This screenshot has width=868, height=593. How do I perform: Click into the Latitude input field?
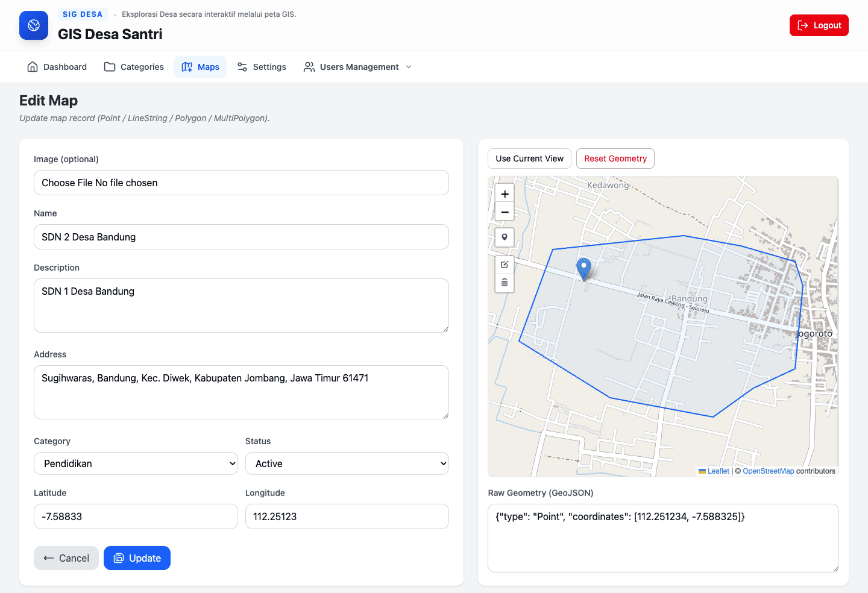[x=136, y=516]
